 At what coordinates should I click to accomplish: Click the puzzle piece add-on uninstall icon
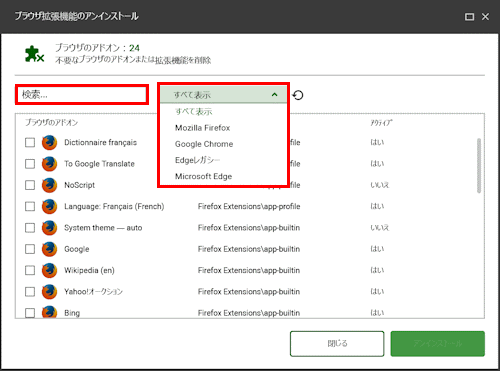(x=34, y=54)
